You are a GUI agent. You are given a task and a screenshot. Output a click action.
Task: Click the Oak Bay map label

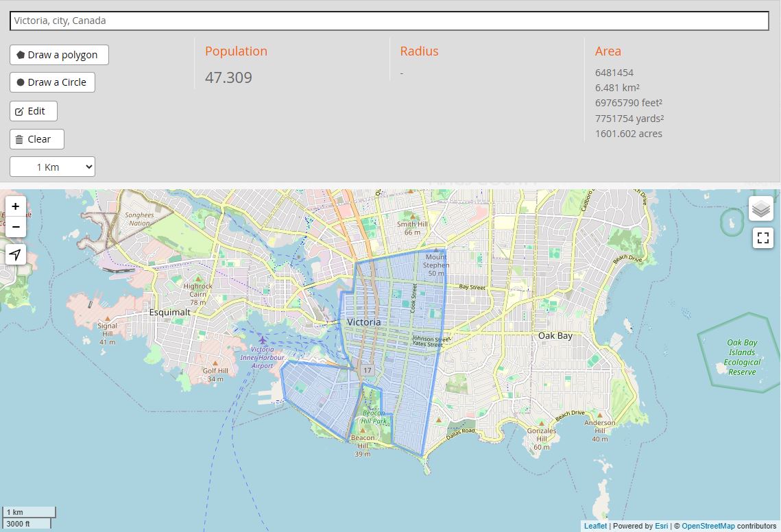coord(555,336)
